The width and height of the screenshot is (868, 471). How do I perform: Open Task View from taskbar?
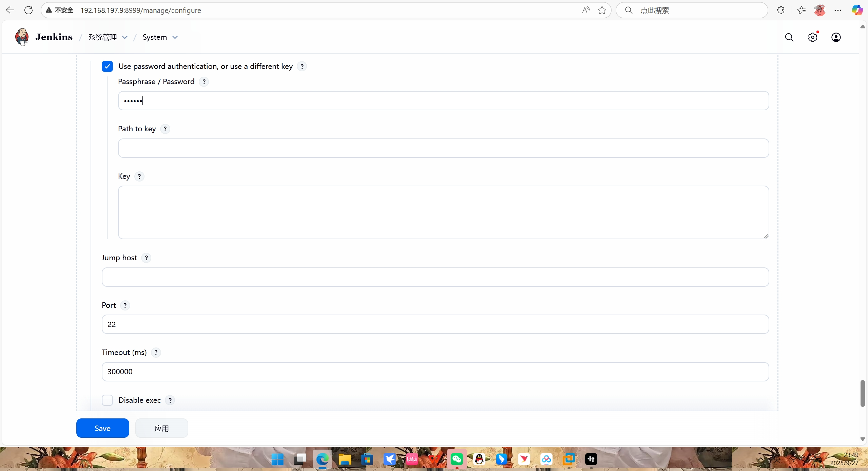click(x=300, y=459)
